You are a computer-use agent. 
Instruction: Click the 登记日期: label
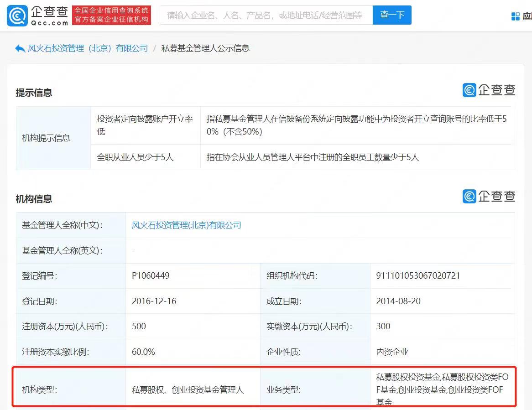[x=40, y=301]
